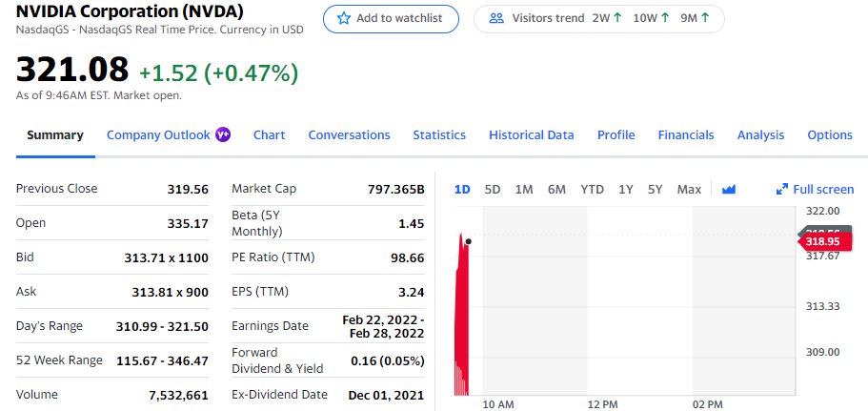Click the Day's Range value 310.99 - 321.50

162,327
